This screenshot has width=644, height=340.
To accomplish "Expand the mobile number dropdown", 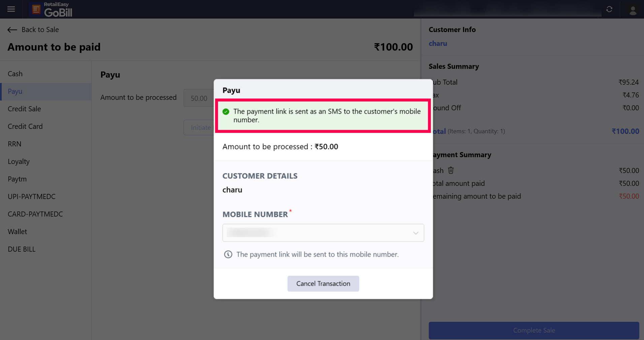I will click(416, 233).
